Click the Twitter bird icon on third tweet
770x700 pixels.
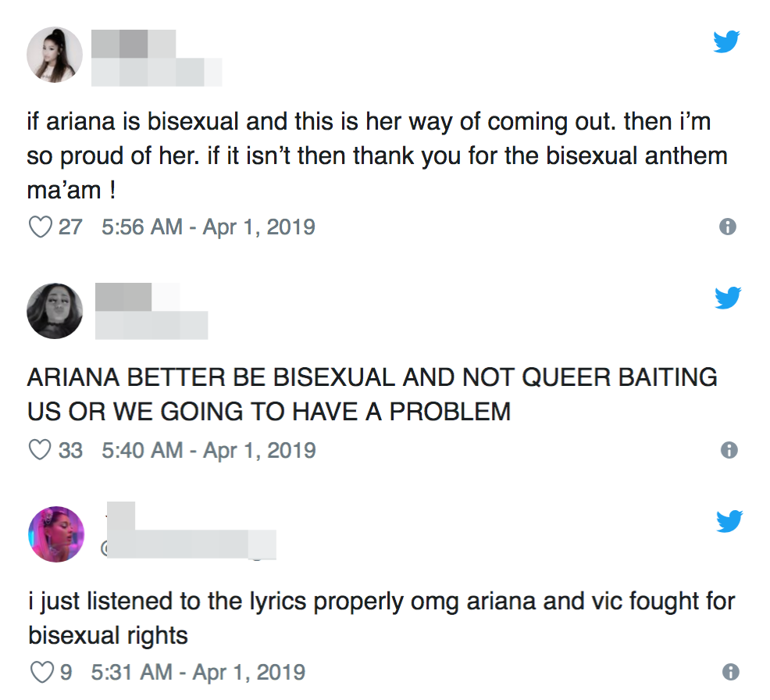tap(729, 521)
